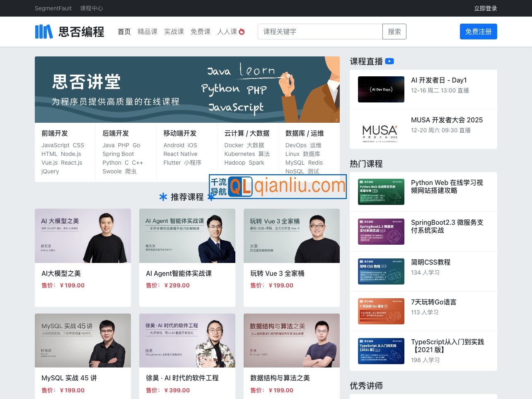Click the video play icon beside 课程直播
532x399 pixels.
[389, 61]
